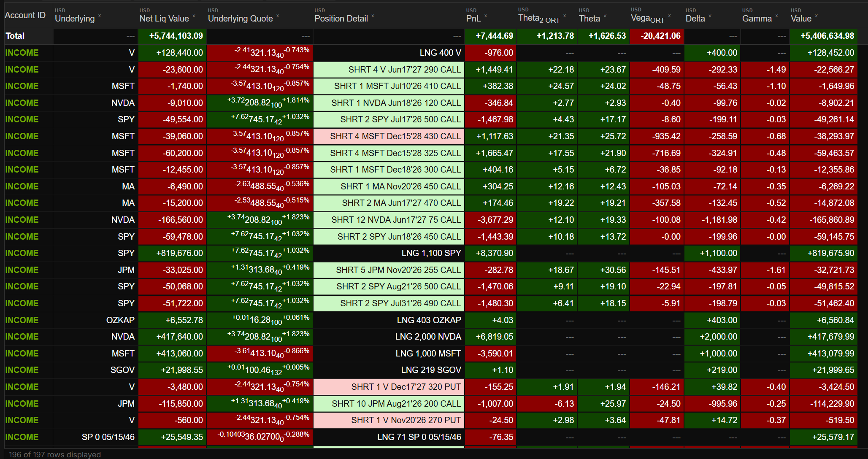Click the LNG 1,100 SPY position detail
The image size is (868, 459).
(389, 253)
